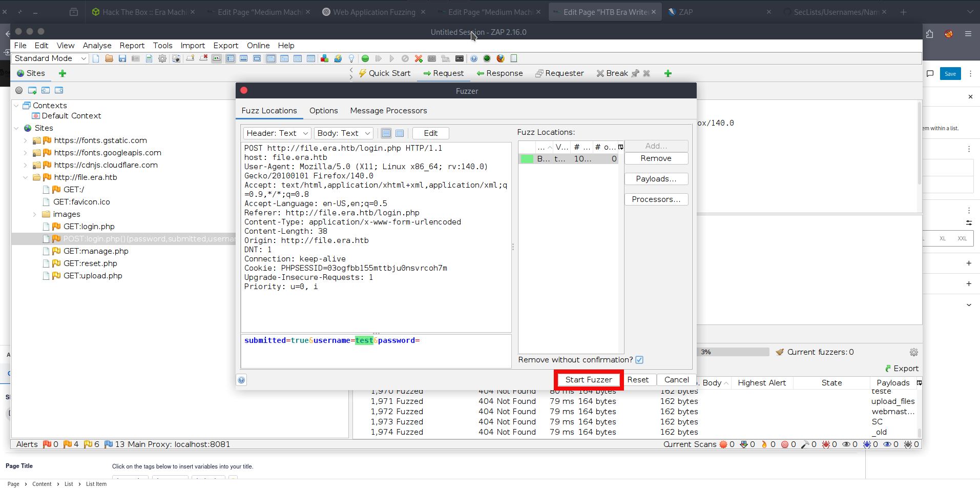Image resolution: width=980 pixels, height=489 pixels.
Task: Toggle Remove without confirmation checkbox
Action: 639,360
